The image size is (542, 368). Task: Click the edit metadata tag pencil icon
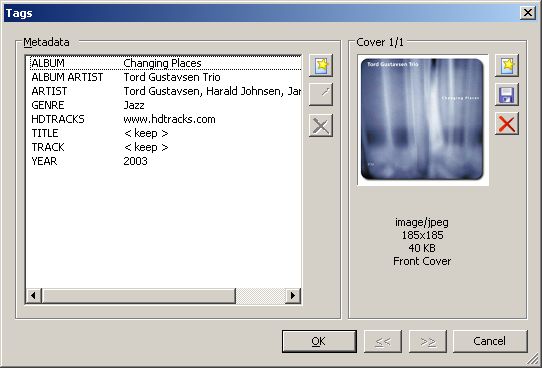tap(321, 94)
